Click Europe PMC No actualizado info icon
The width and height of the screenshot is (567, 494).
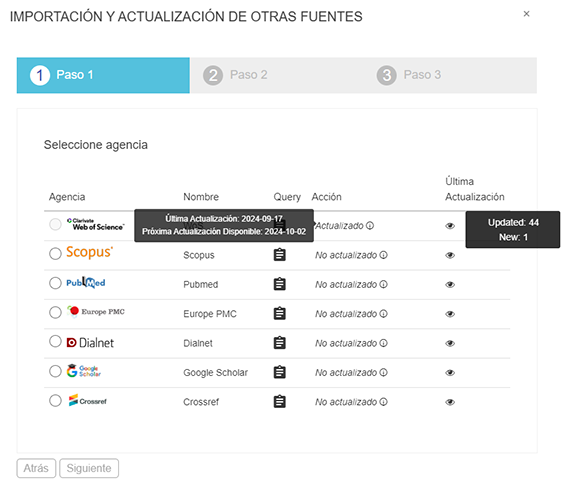pos(384,314)
